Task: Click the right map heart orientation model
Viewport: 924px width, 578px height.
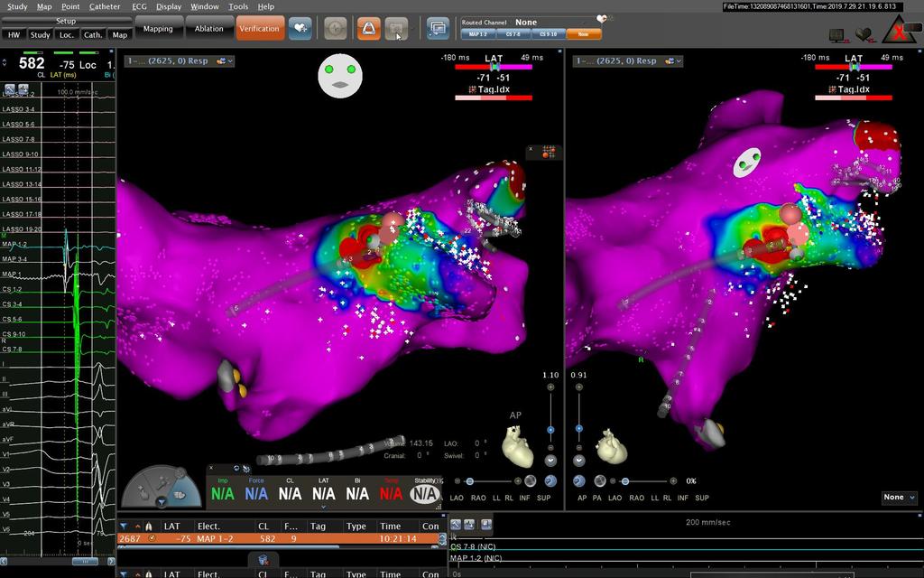Action: click(611, 446)
